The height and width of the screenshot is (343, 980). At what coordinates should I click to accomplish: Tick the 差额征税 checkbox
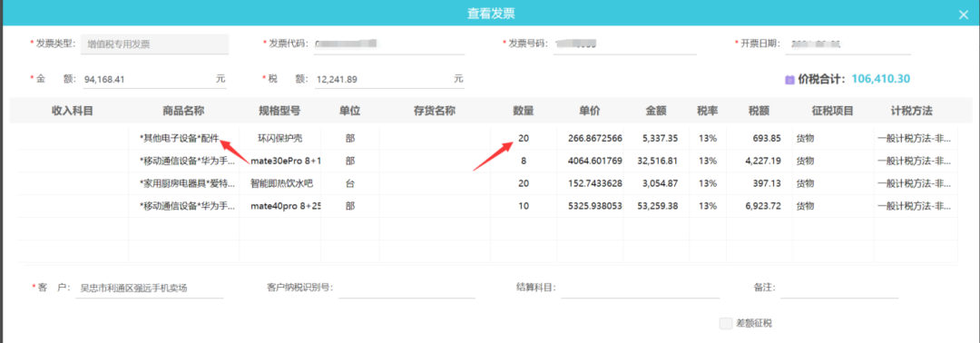coord(726,323)
